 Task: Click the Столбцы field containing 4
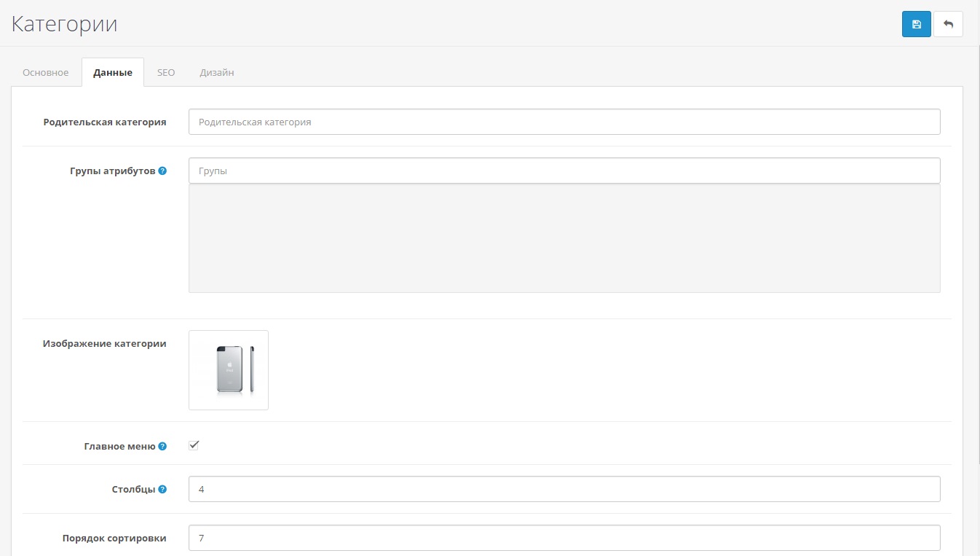click(x=564, y=489)
